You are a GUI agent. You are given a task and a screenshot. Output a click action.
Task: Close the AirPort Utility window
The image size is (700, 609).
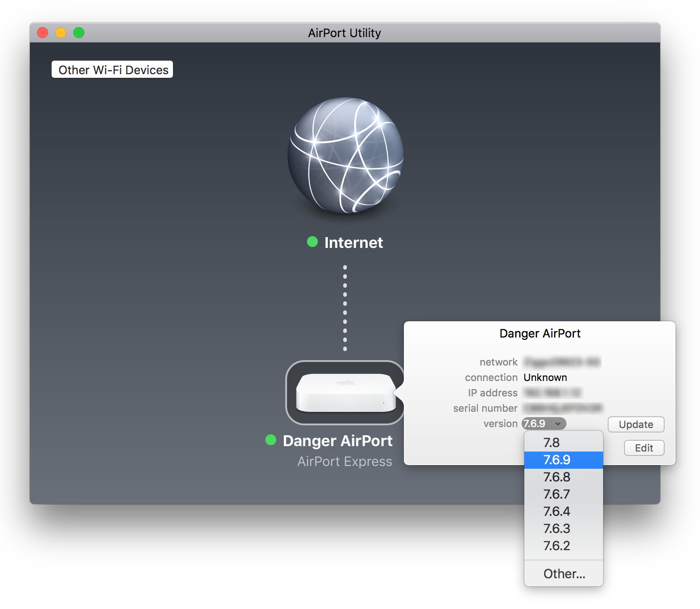[x=43, y=33]
